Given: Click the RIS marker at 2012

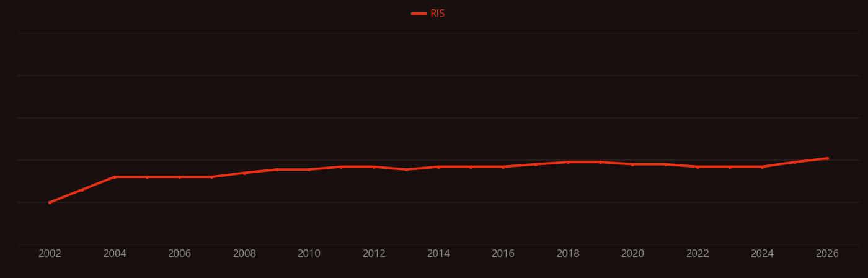Looking at the screenshot, I should point(374,167).
